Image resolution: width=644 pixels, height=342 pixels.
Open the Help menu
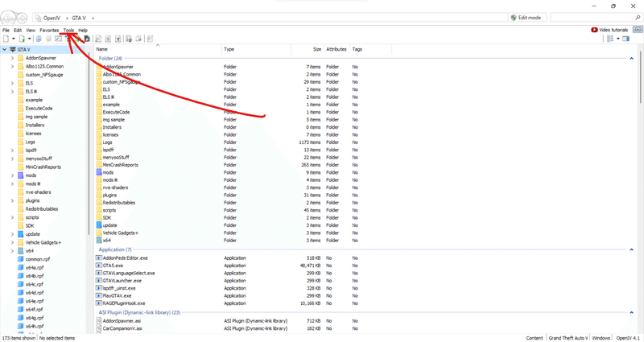tap(83, 30)
